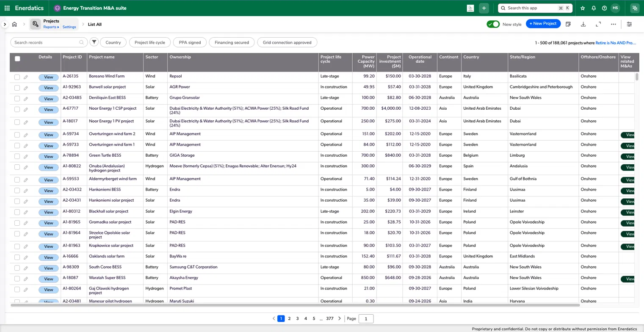This screenshot has height=332, width=644.
Task: Open the 'Retire is No AND Pro...' filter link
Action: point(616,43)
